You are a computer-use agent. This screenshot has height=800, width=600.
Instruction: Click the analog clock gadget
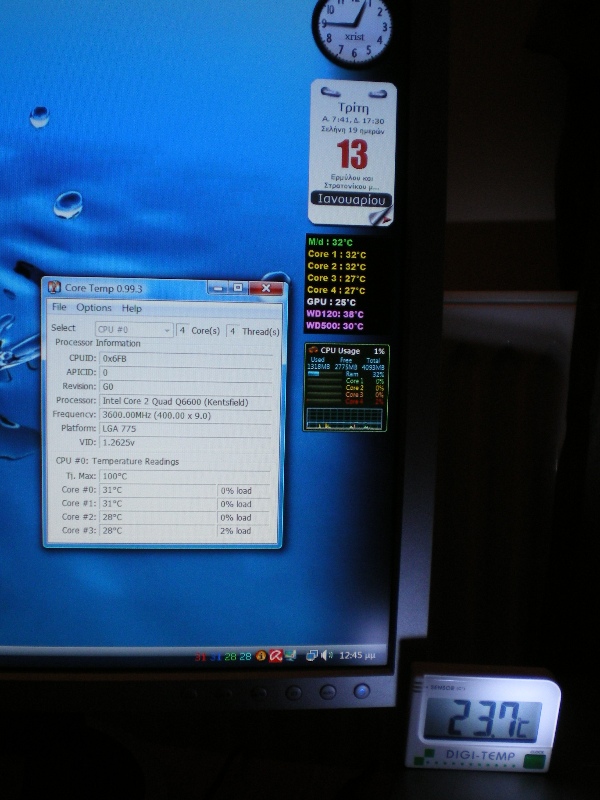[x=353, y=30]
